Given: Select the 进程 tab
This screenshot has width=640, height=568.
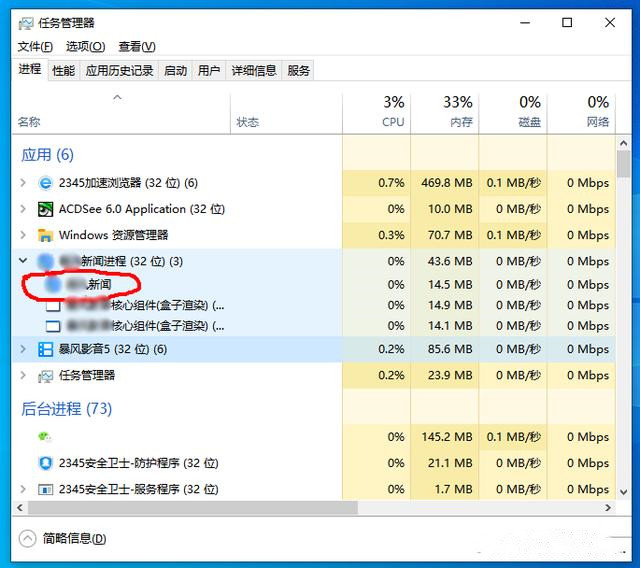Looking at the screenshot, I should pos(30,69).
